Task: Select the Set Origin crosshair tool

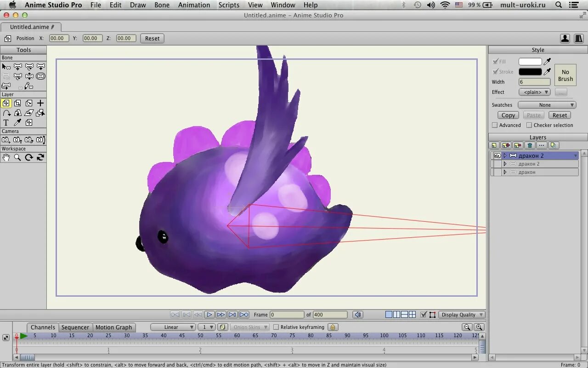Action: coord(40,103)
